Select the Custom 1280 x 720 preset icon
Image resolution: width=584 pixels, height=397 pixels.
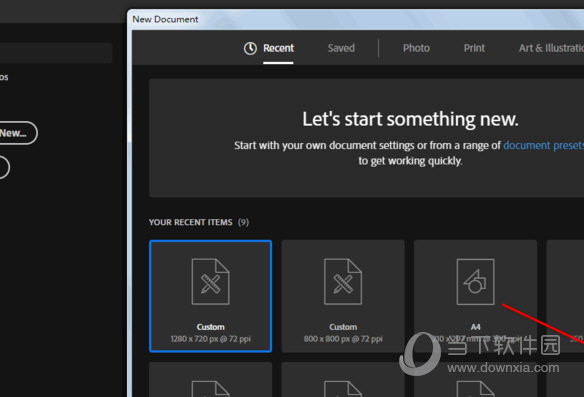pyautogui.click(x=210, y=282)
